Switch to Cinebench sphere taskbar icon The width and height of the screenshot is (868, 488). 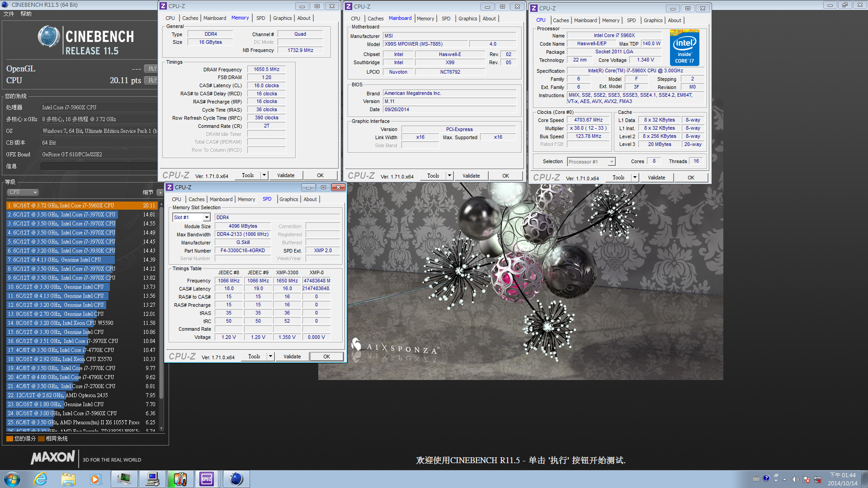tap(236, 479)
